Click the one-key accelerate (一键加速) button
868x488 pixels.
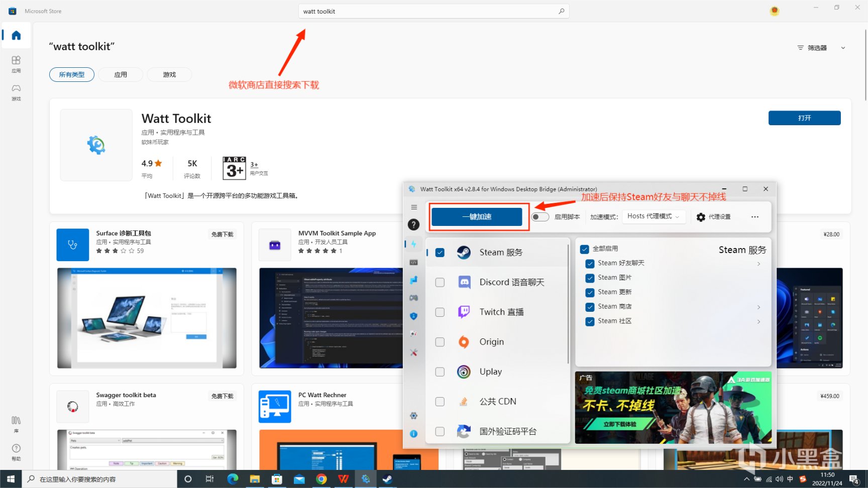coord(477,217)
